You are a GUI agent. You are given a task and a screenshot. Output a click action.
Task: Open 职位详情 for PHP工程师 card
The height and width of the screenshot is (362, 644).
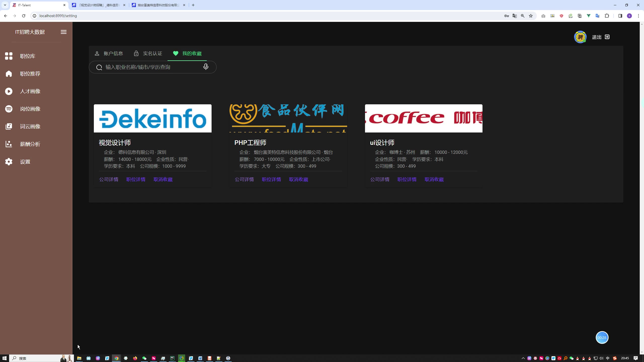coord(271,179)
